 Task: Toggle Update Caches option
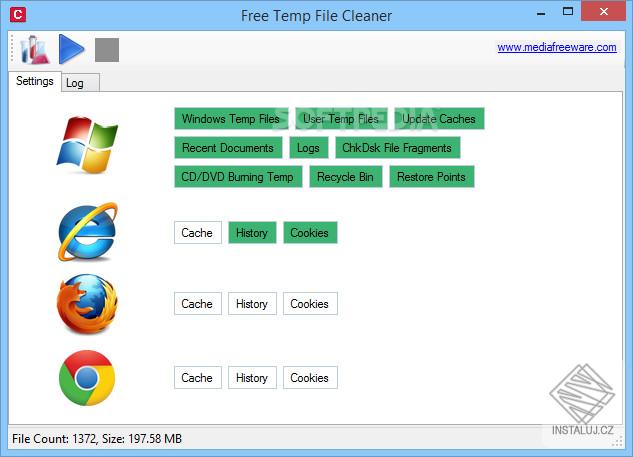[439, 119]
